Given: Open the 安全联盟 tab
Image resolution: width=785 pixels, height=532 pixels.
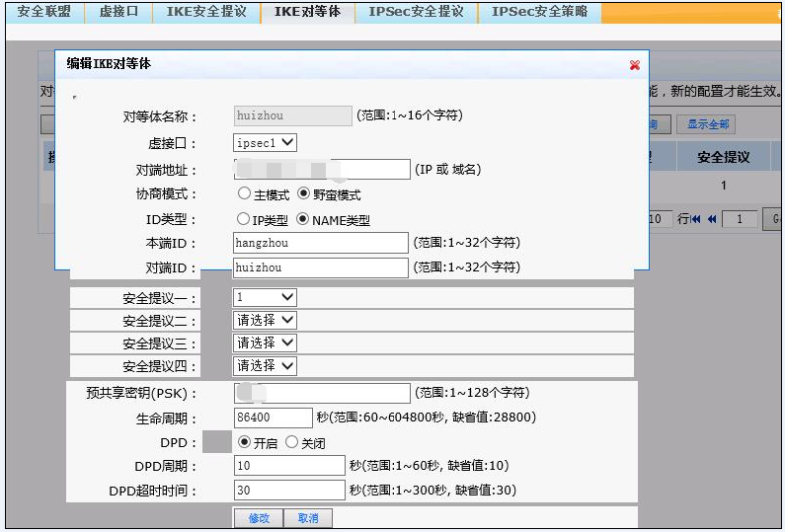Looking at the screenshot, I should [x=44, y=12].
